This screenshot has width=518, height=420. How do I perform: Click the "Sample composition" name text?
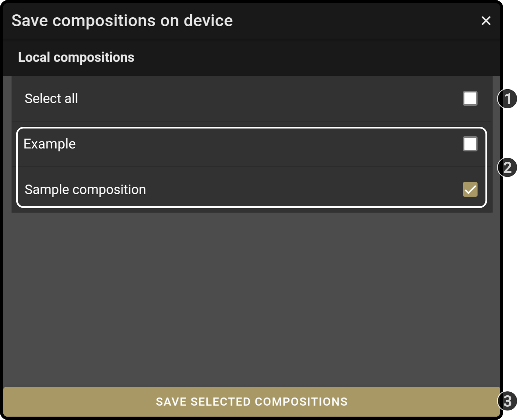[85, 190]
